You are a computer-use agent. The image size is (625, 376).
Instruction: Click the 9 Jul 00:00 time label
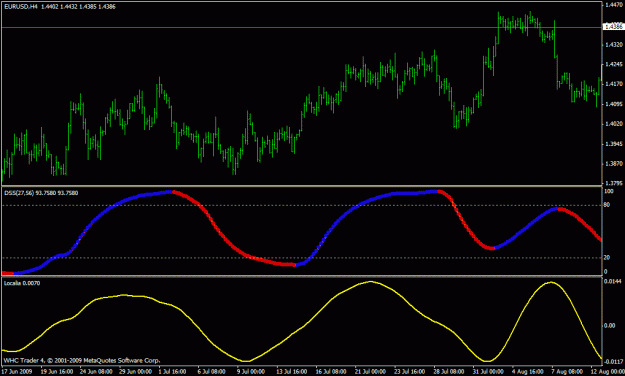tap(251, 372)
